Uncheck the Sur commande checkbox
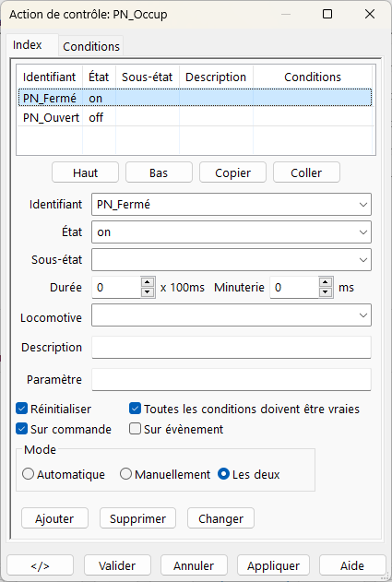The width and height of the screenshot is (392, 582). pyautogui.click(x=21, y=429)
